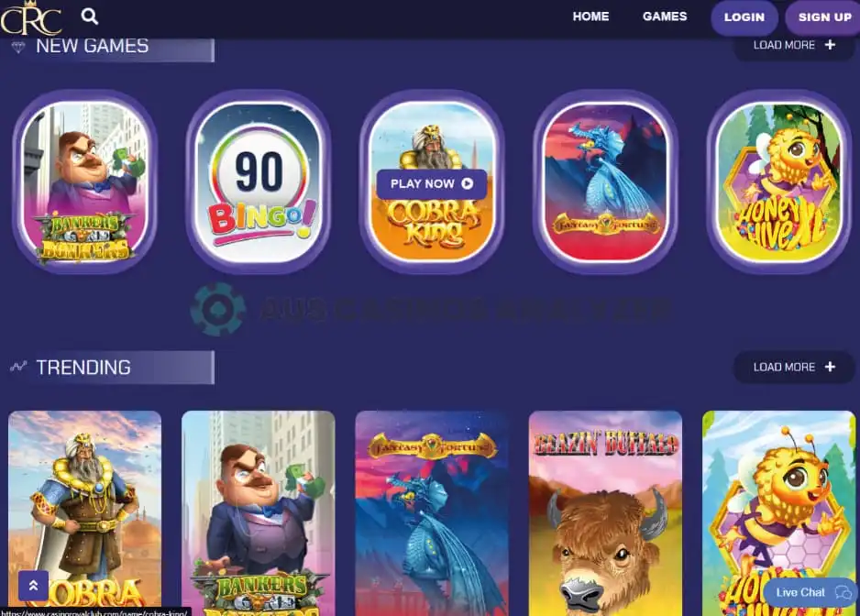Click the trending graph icon
The image size is (860, 616).
pyautogui.click(x=18, y=367)
